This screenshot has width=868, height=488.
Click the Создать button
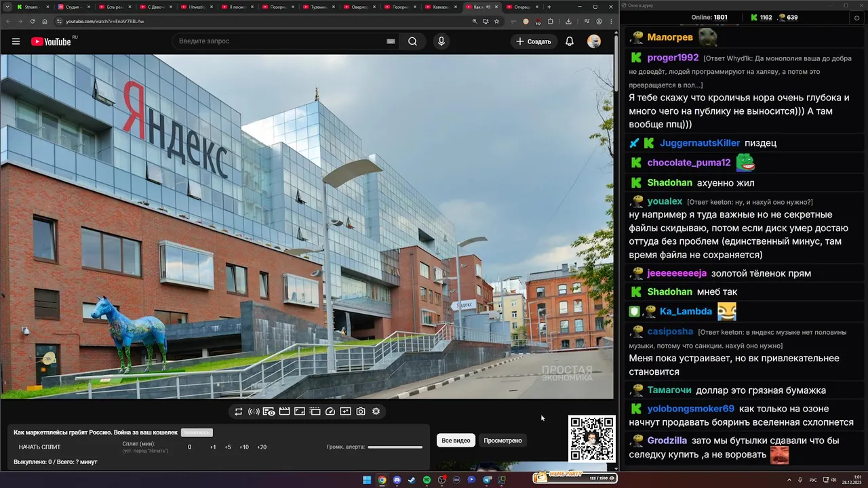[534, 41]
